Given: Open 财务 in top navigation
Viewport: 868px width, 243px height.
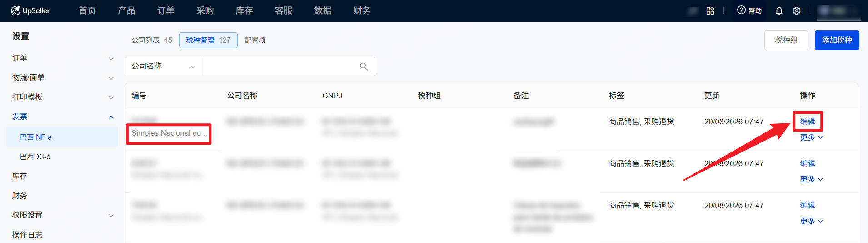Looking at the screenshot, I should [362, 10].
